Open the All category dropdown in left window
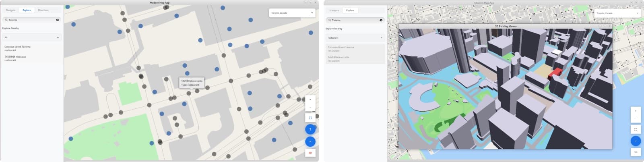644x162 pixels. (31, 37)
